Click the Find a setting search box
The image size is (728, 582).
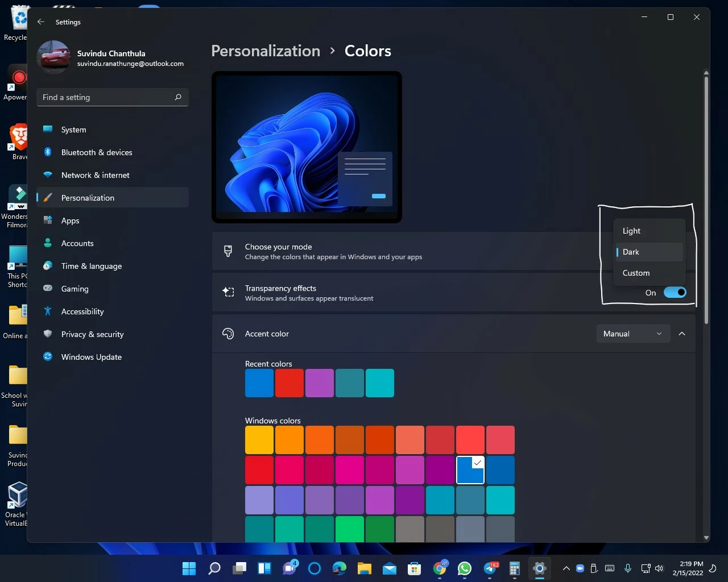coord(113,97)
